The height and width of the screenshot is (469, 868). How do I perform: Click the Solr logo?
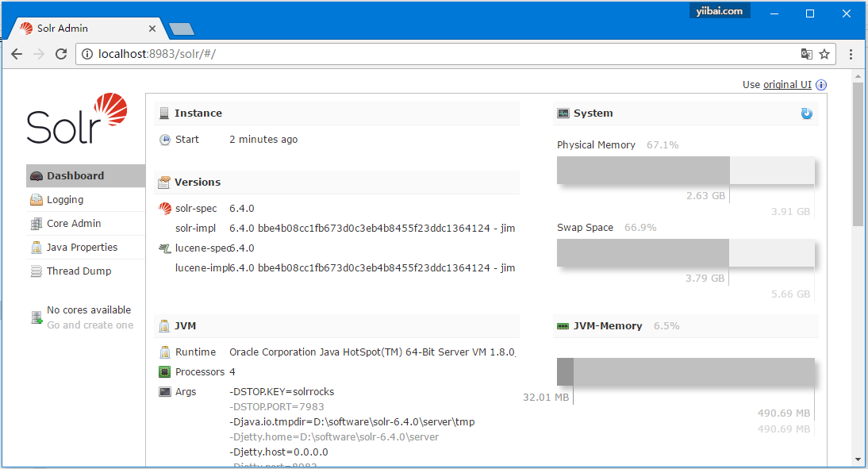tap(77, 119)
